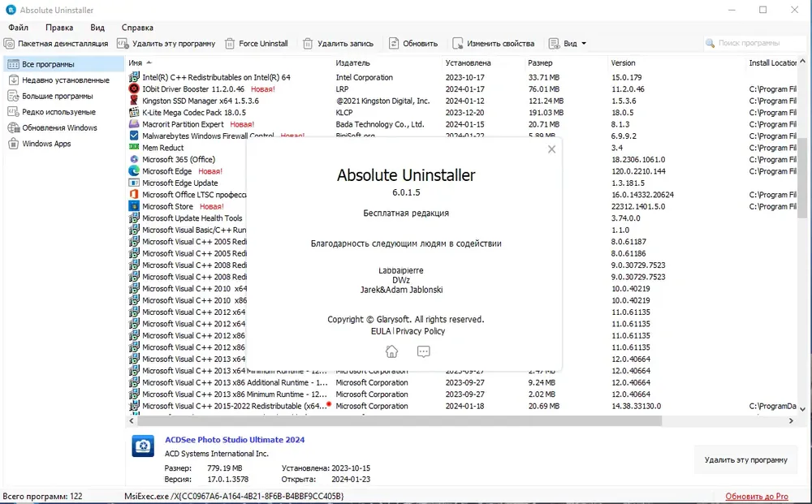Open the Privacy Policy link
The image size is (812, 504).
[x=421, y=331]
